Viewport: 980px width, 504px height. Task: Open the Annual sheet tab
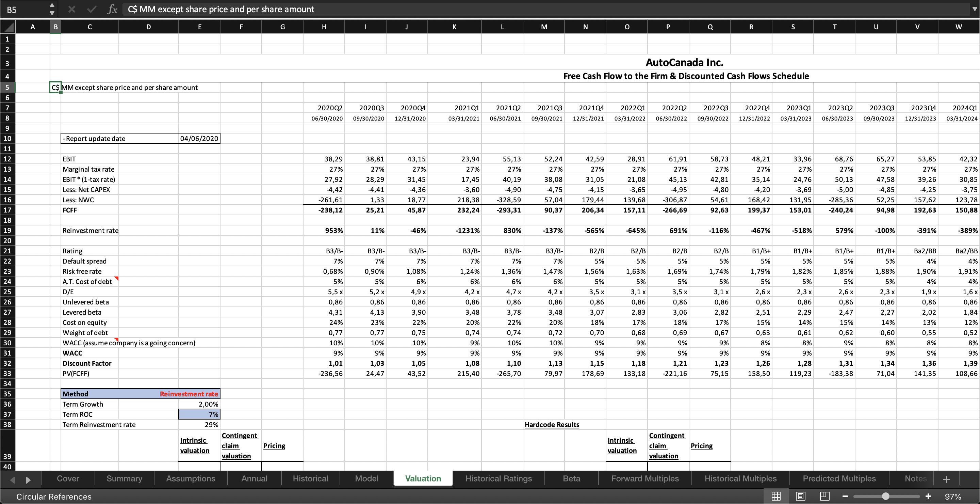[255, 478]
